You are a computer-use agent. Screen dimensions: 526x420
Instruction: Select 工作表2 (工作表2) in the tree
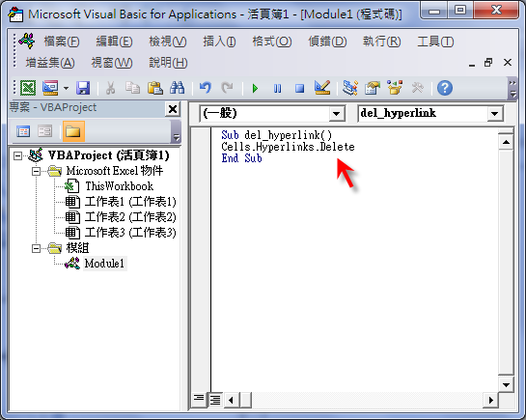[x=130, y=217]
